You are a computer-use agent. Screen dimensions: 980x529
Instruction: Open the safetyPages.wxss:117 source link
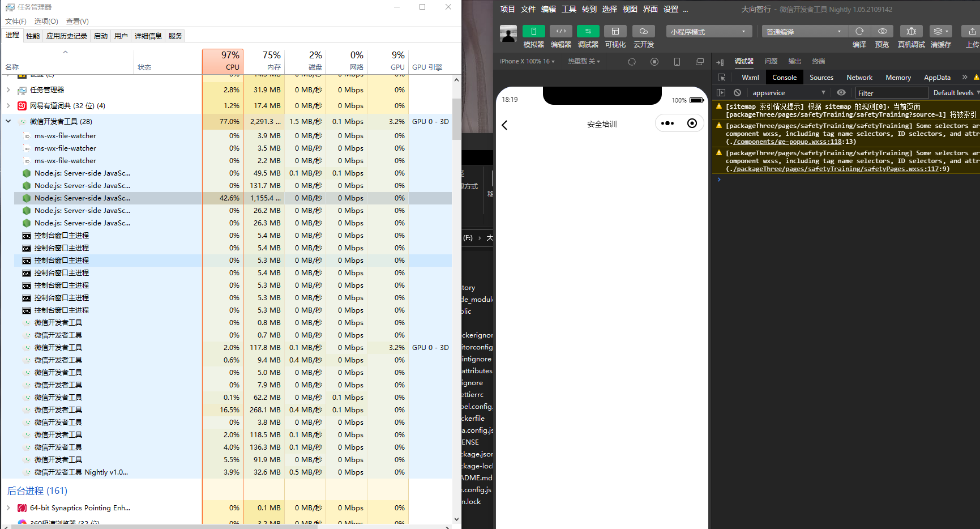click(836, 169)
